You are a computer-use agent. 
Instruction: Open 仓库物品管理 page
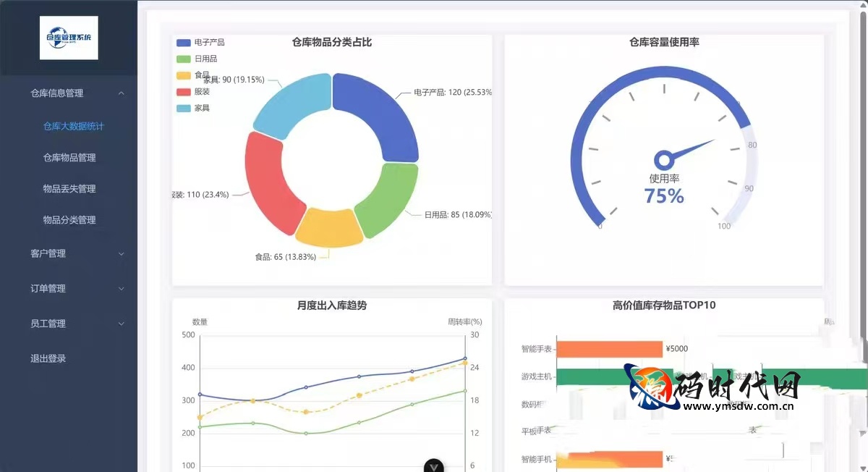click(69, 157)
